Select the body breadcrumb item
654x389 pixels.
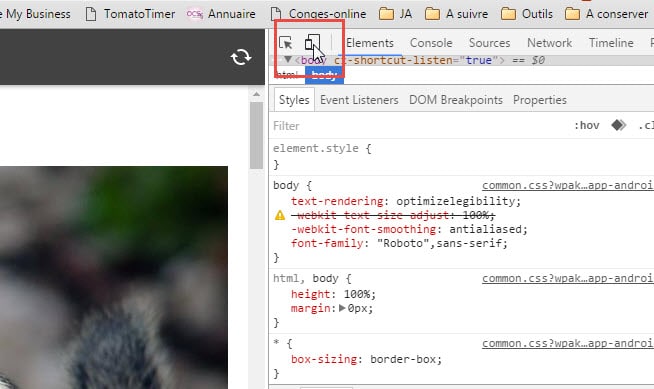coord(324,75)
